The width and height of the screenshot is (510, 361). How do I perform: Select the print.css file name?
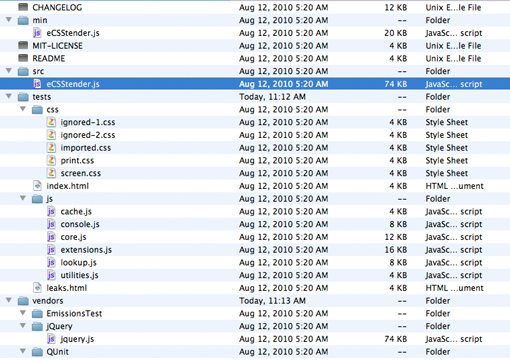click(x=77, y=161)
